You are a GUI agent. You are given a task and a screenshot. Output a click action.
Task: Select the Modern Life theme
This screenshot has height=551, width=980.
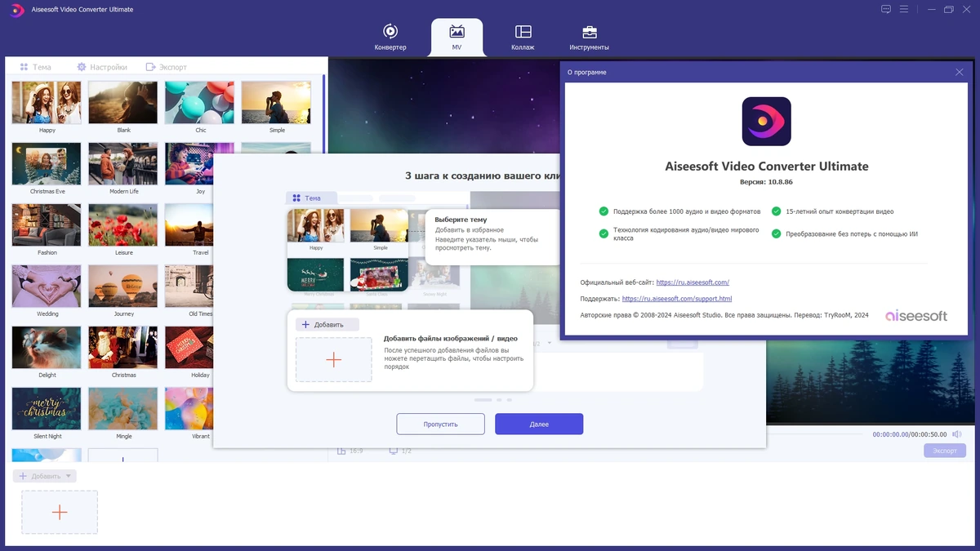pyautogui.click(x=123, y=163)
